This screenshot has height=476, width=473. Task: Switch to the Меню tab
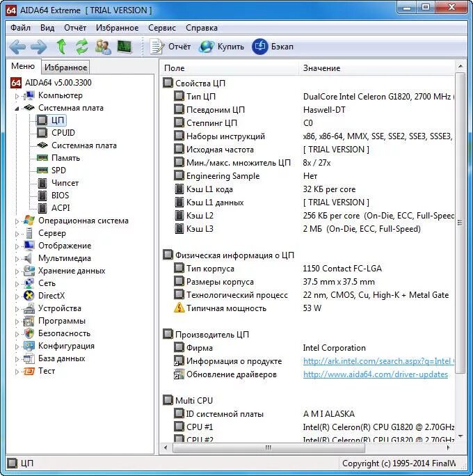pyautogui.click(x=23, y=66)
